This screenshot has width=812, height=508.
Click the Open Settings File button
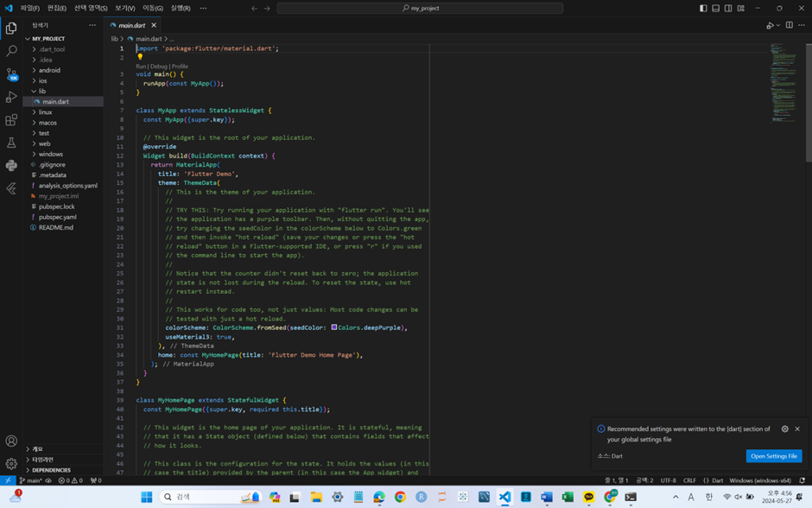773,456
